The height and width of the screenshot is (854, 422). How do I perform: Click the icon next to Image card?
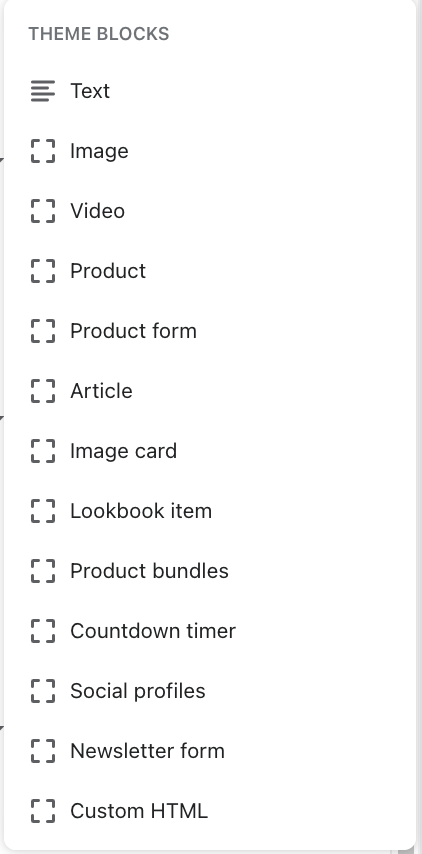[x=42, y=451]
